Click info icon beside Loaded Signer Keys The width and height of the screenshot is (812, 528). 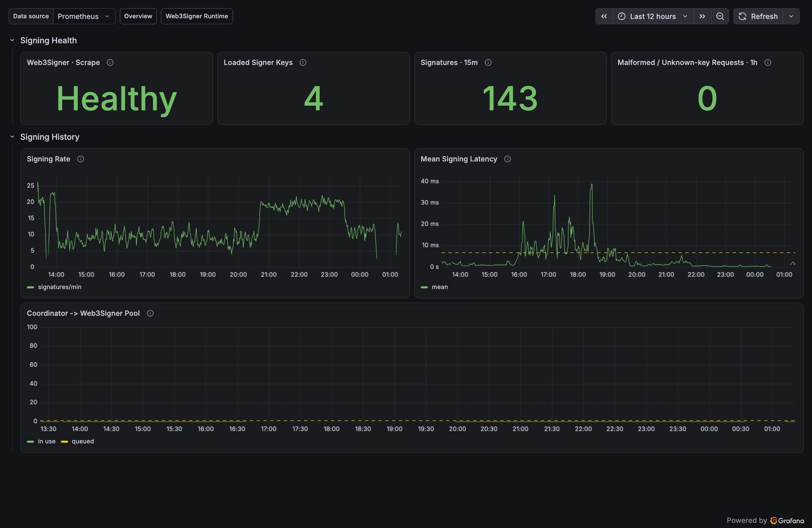(302, 63)
